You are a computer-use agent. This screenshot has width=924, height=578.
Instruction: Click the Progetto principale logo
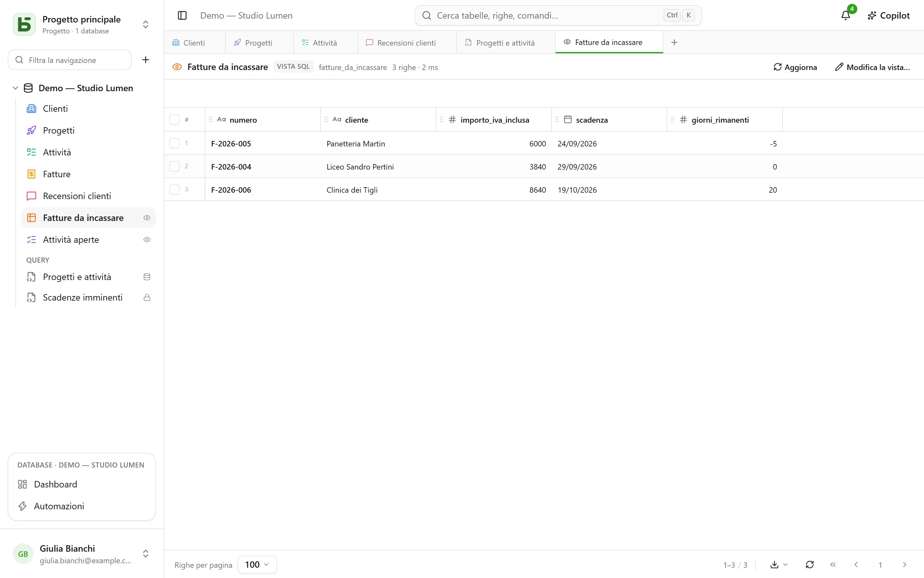pyautogui.click(x=24, y=24)
